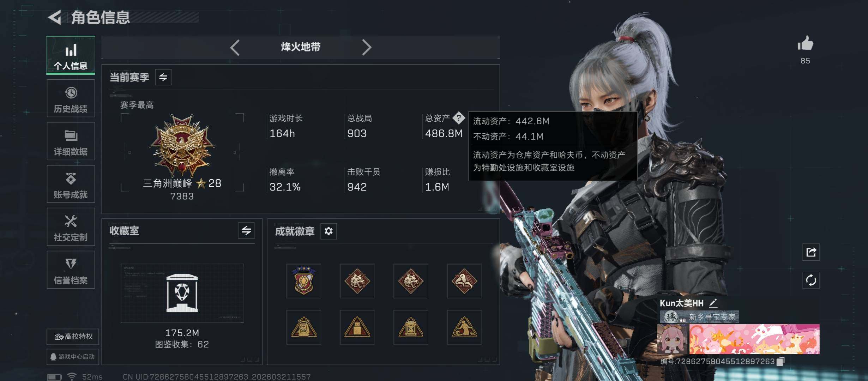
Task: Edit nickname Kun太美HH pencil icon
Action: (713, 303)
